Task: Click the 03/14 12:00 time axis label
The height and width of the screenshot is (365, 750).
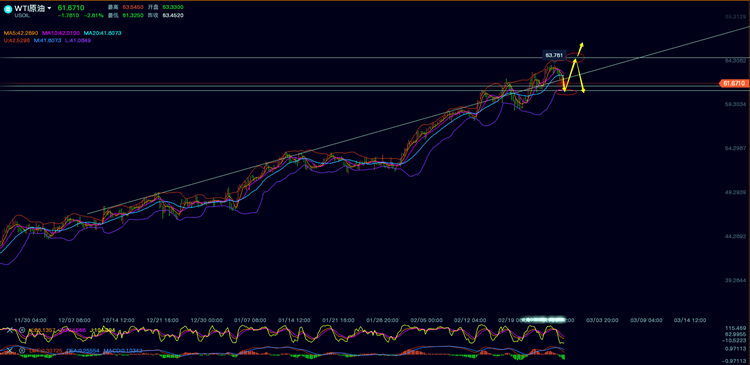Action: click(x=690, y=320)
